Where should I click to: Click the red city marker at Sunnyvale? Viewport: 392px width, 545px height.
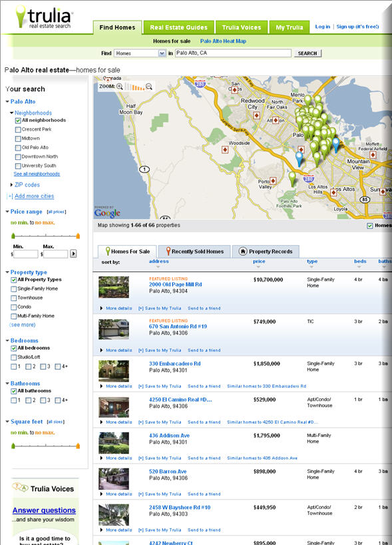point(383,191)
